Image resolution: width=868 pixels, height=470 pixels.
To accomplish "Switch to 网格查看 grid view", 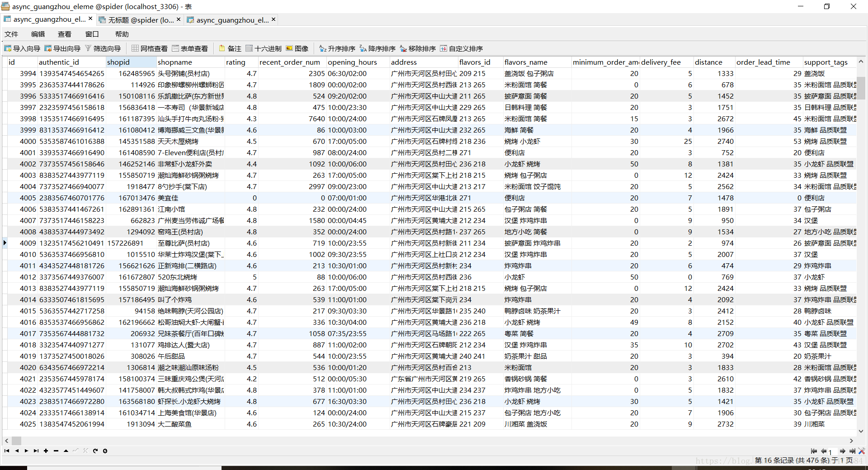I will pyautogui.click(x=150, y=48).
